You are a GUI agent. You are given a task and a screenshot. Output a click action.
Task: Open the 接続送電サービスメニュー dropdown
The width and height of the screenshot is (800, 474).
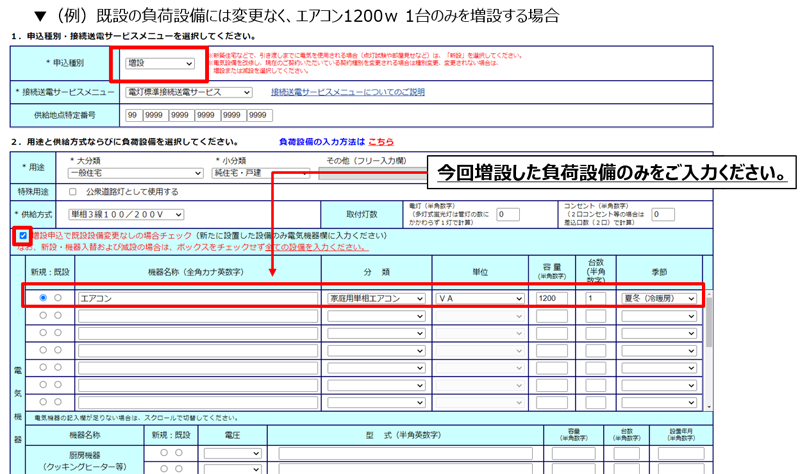point(189,92)
